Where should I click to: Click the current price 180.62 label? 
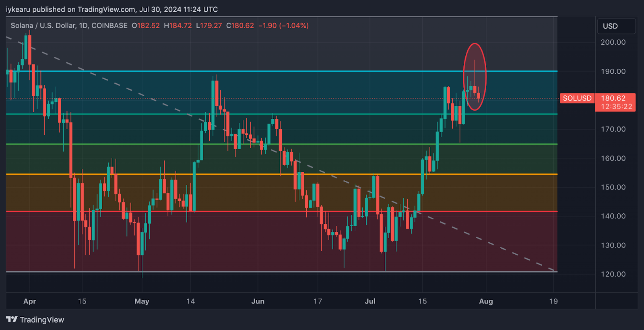pos(613,98)
